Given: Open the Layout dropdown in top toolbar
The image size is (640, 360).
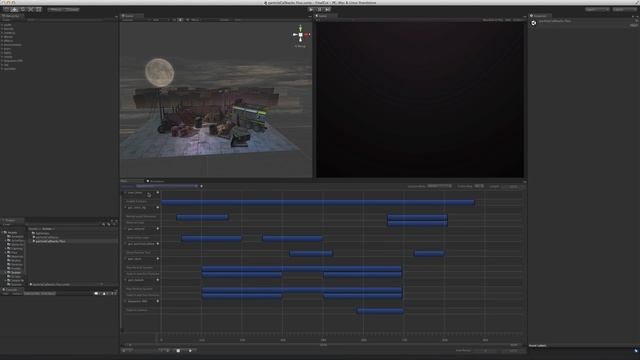Looking at the screenshot, I should click(624, 9).
